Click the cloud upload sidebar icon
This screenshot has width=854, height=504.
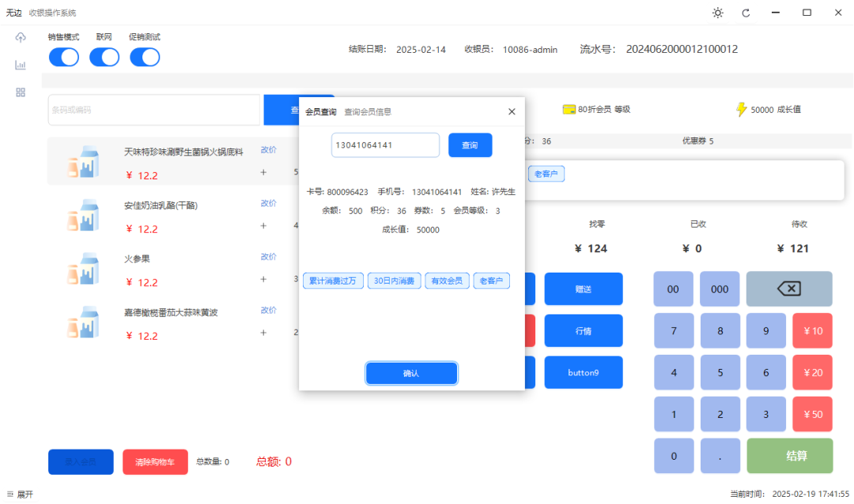pyautogui.click(x=21, y=37)
